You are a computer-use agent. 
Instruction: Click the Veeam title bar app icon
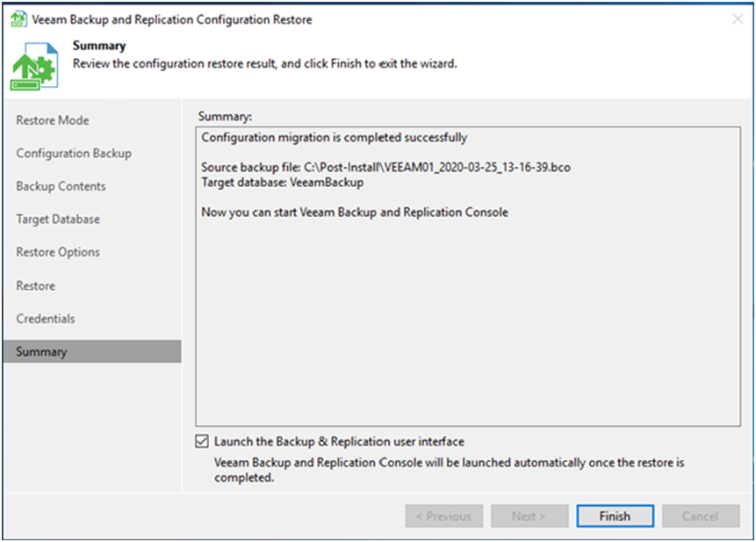pyautogui.click(x=18, y=19)
